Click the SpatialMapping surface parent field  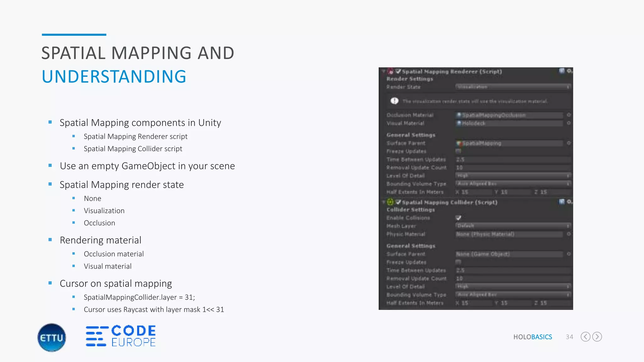point(509,143)
